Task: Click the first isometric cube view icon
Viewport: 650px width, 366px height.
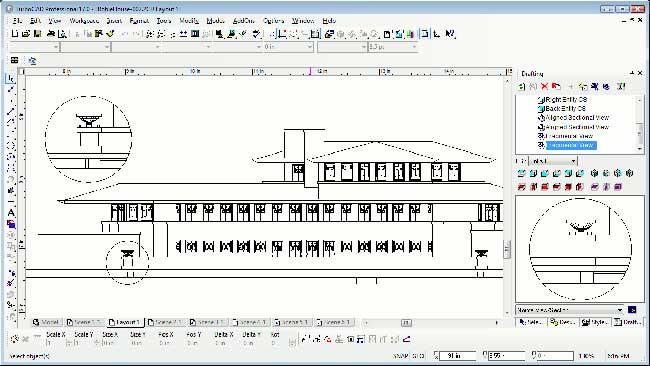Action: click(594, 173)
